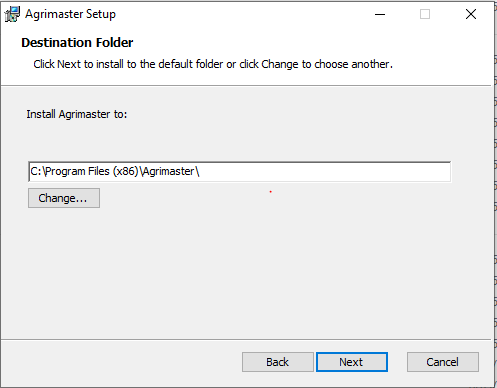Open the Change... folder browser
The image size is (497, 388).
[64, 198]
